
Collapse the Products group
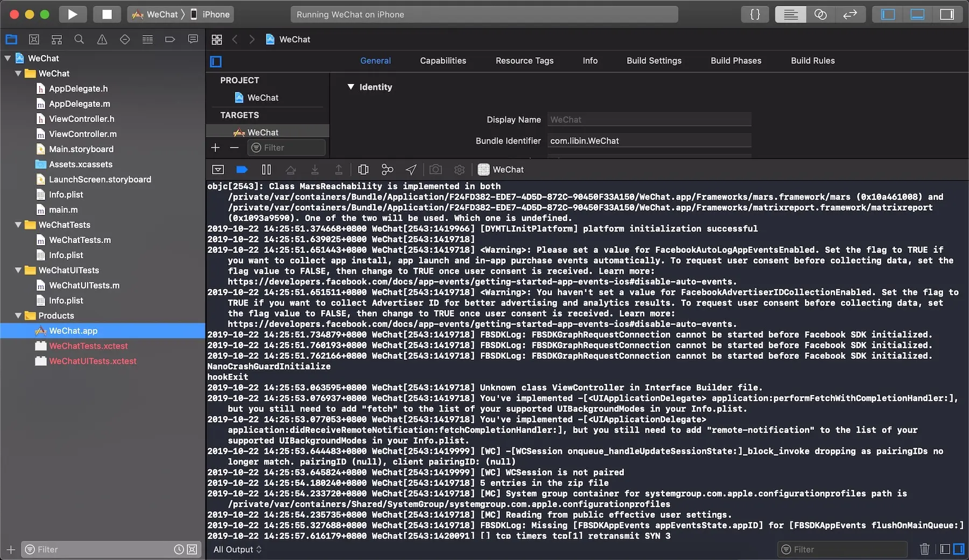[x=18, y=316]
